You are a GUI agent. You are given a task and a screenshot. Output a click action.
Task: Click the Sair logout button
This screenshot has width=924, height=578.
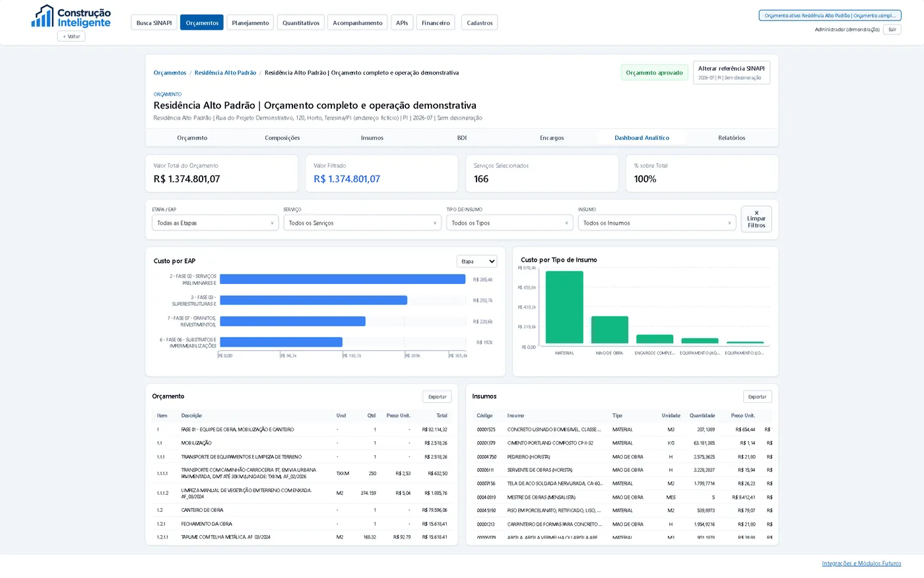tap(892, 30)
